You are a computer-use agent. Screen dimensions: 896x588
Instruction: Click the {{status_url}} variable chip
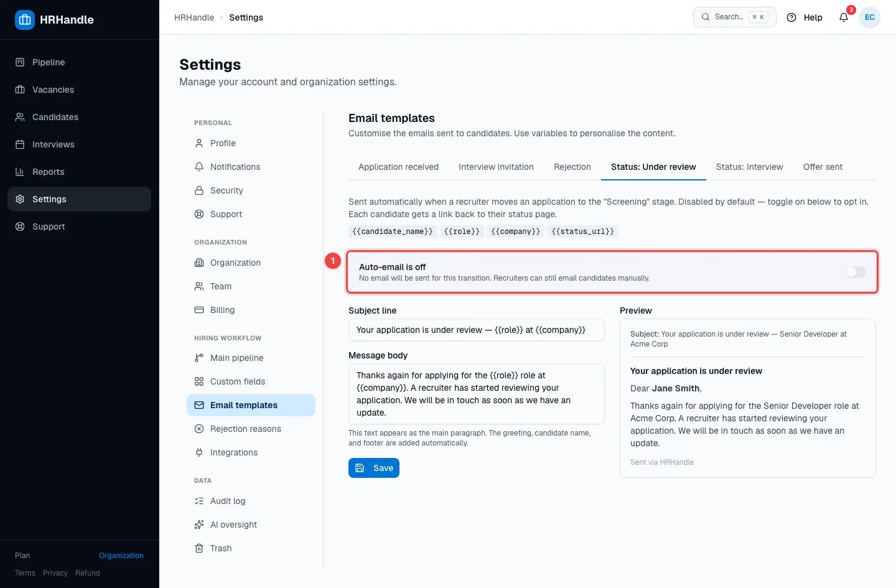(583, 231)
